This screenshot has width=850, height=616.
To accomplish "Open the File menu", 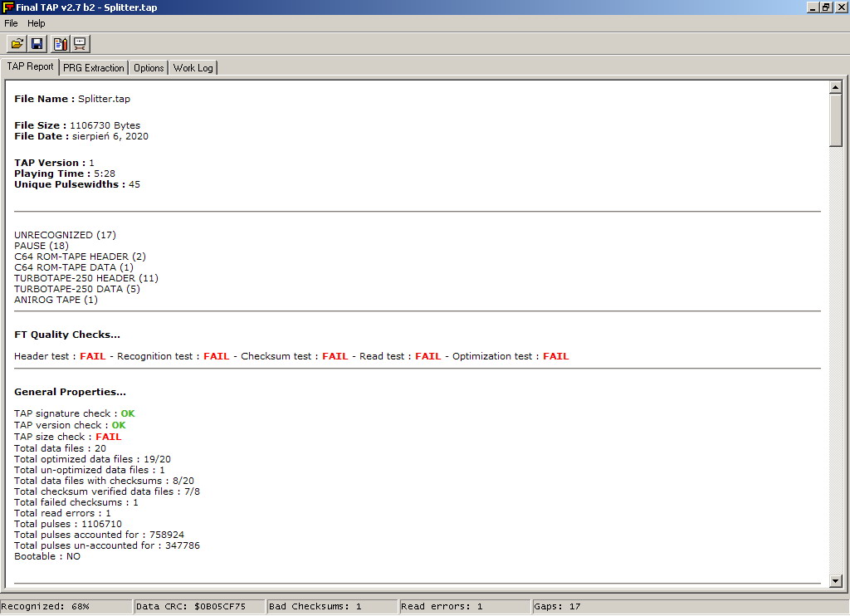I will pos(11,23).
